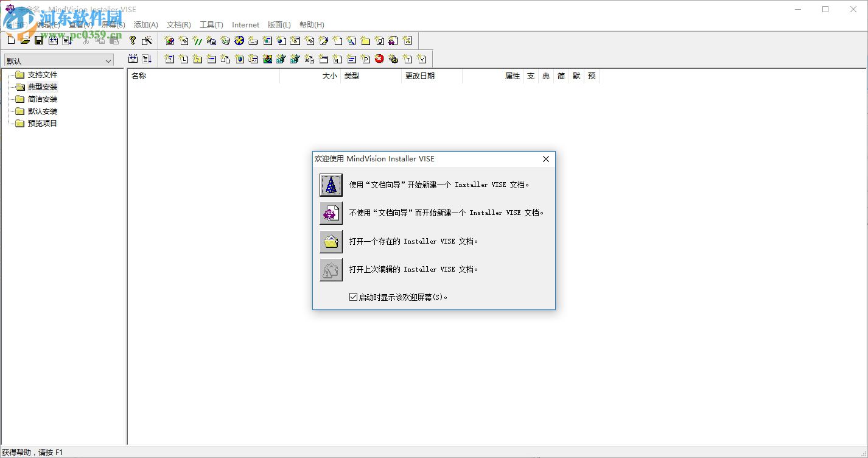Sort list by 更改日期 column header

pyautogui.click(x=432, y=76)
